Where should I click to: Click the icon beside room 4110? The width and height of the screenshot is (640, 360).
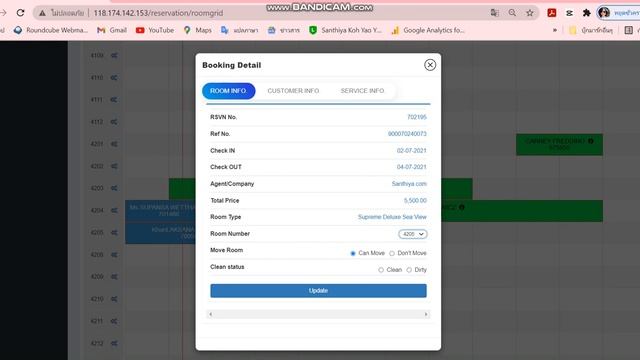click(114, 78)
